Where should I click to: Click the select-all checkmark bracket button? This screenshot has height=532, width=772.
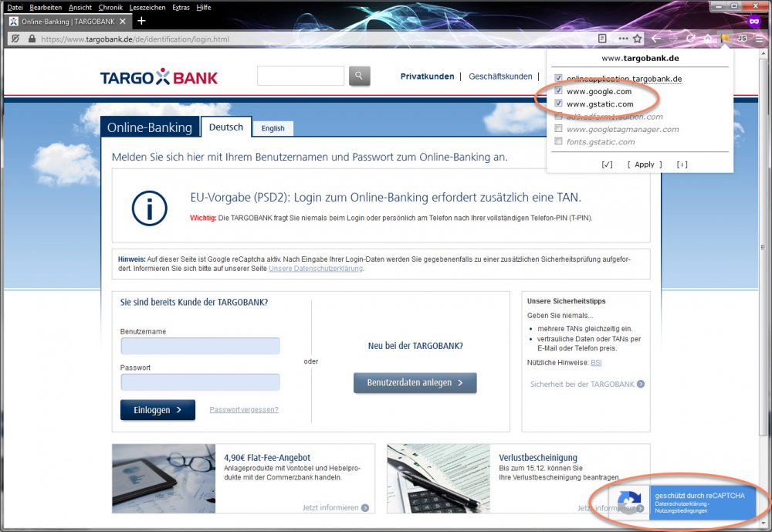click(607, 164)
